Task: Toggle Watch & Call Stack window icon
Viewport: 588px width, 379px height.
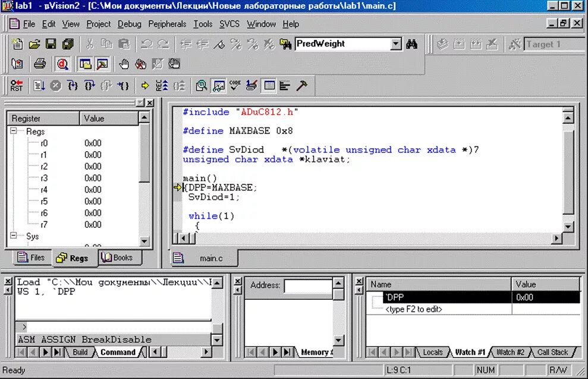Action: [218, 86]
